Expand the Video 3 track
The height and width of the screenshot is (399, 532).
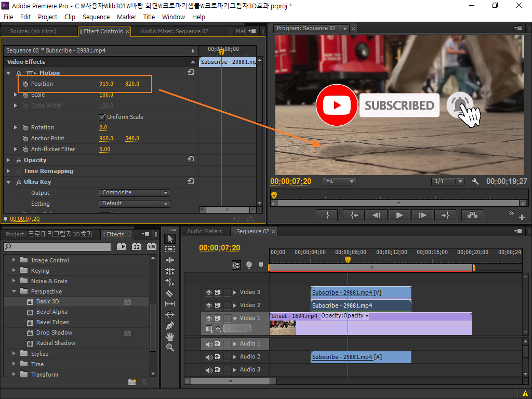(234, 292)
